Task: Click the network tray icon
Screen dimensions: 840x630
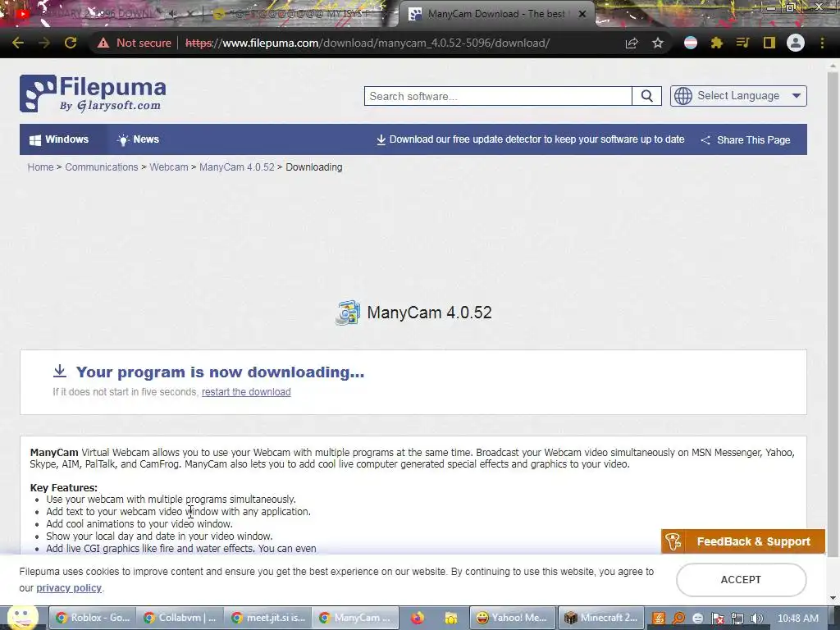Action: tap(737, 619)
